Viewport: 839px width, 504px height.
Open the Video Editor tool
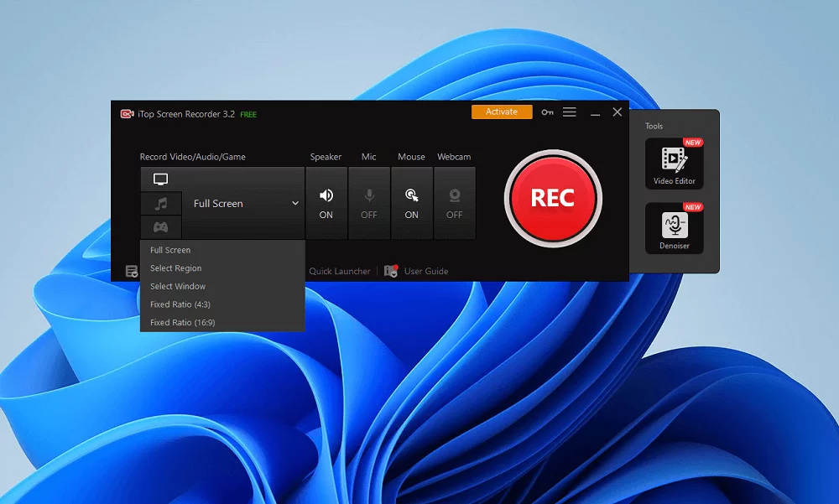point(675,164)
